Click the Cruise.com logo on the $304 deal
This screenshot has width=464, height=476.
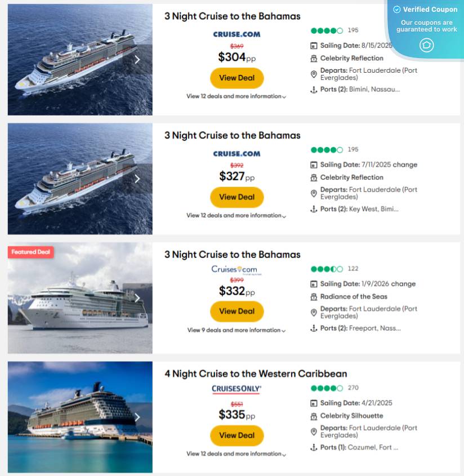[237, 34]
